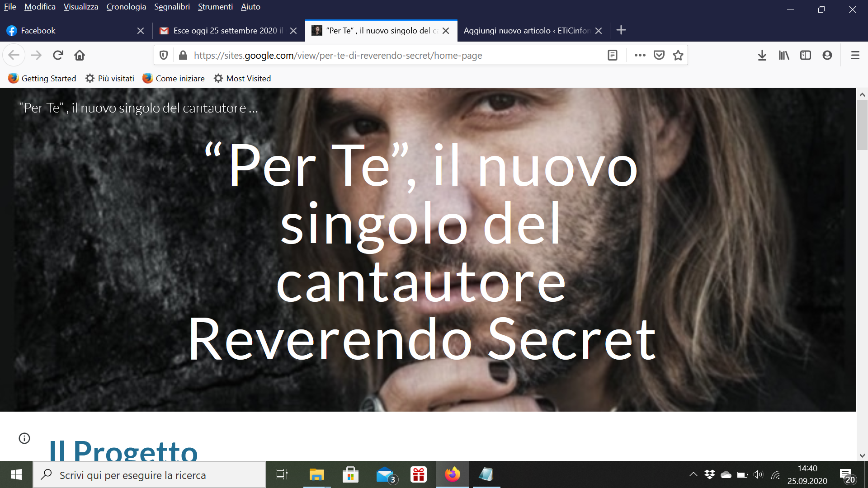Open Wi-Fi network settings in tray
Screen dimensions: 868x488
(776, 474)
